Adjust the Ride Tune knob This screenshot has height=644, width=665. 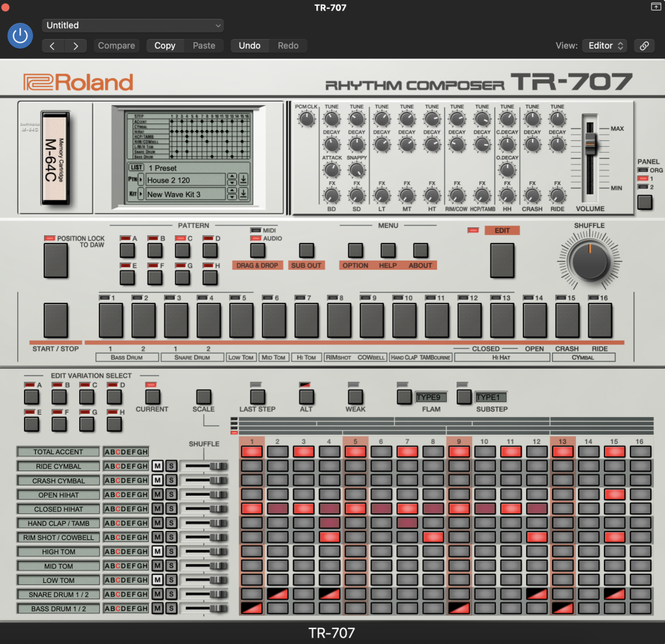coord(557,120)
